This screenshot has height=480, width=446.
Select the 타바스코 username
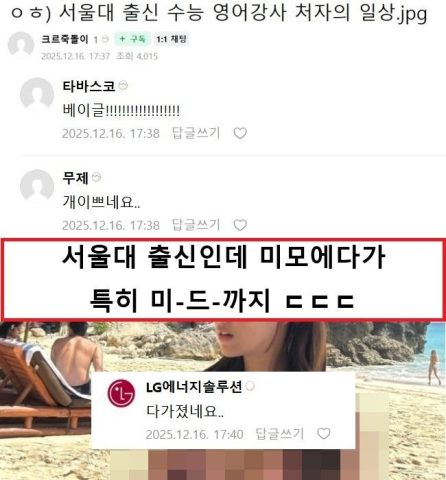click(89, 86)
